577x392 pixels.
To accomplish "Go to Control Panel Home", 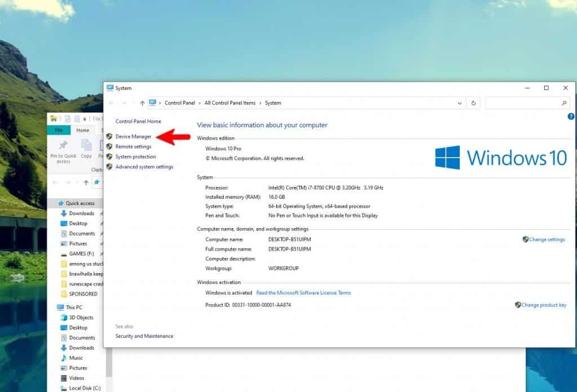I will 139,121.
